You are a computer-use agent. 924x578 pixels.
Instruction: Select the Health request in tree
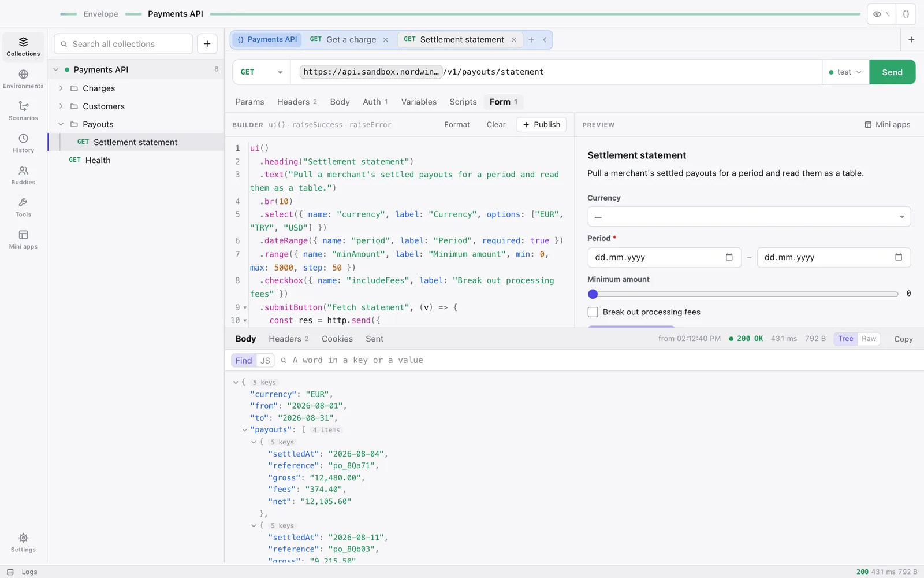pos(136,161)
